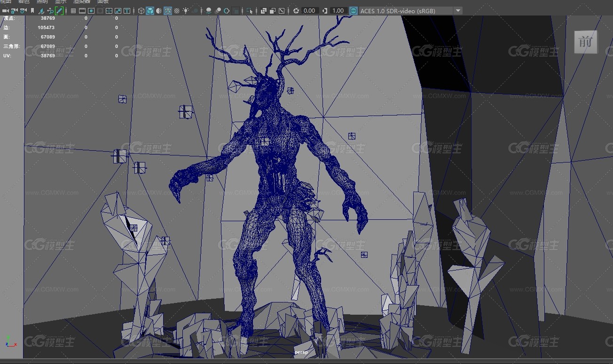Image resolution: width=613 pixels, height=364 pixels.
Task: Toggle the Gate Mask display
Action: [100, 11]
